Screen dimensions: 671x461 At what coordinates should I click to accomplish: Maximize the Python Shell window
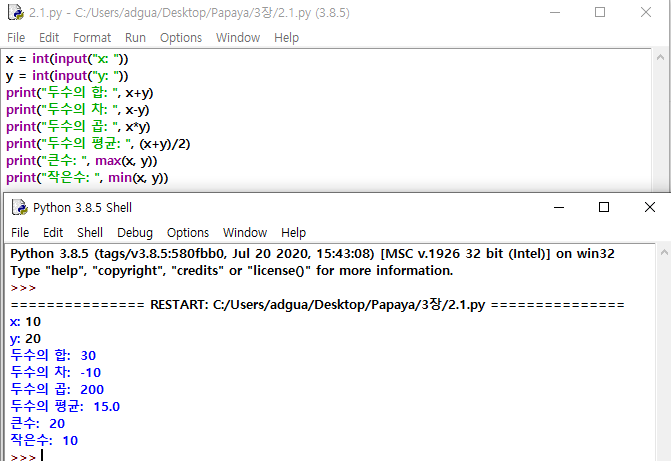(604, 207)
